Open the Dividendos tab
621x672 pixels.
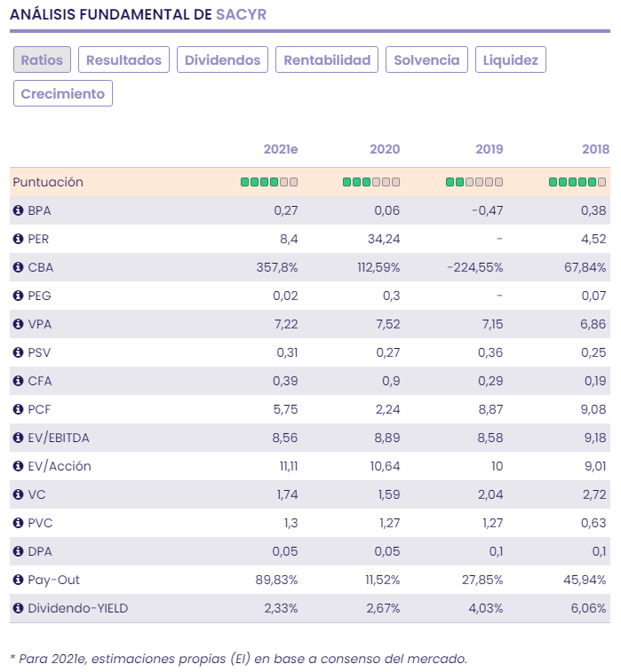click(x=222, y=59)
